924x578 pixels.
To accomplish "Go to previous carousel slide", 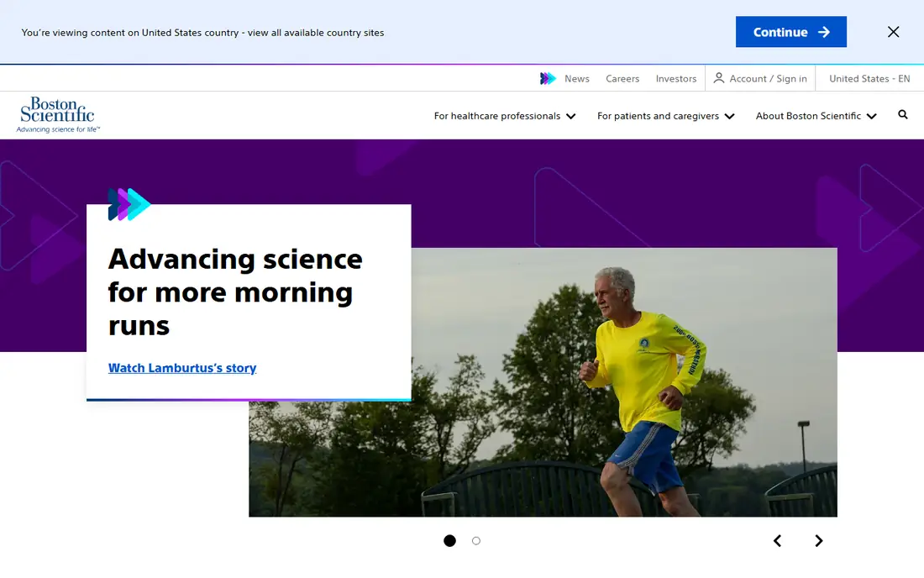I will 777,541.
